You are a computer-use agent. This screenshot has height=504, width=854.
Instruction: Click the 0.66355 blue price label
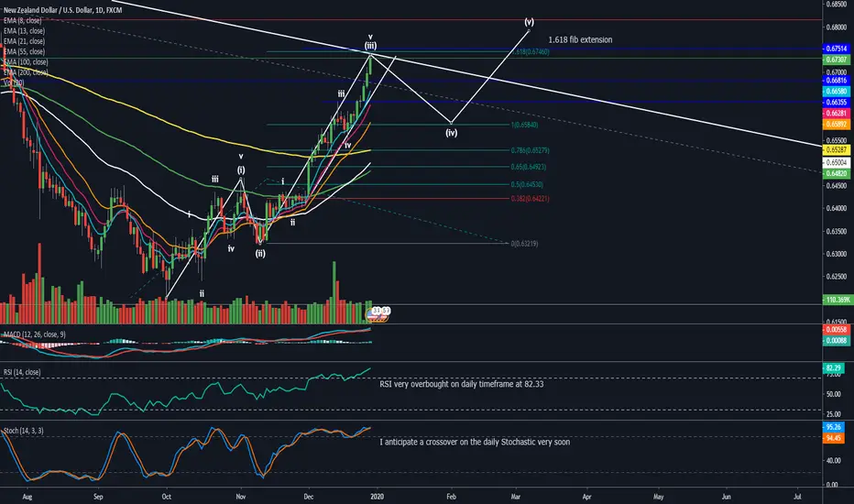point(836,103)
